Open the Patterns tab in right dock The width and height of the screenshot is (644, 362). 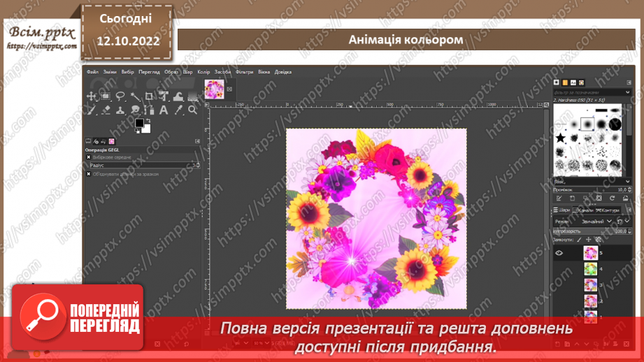point(565,82)
